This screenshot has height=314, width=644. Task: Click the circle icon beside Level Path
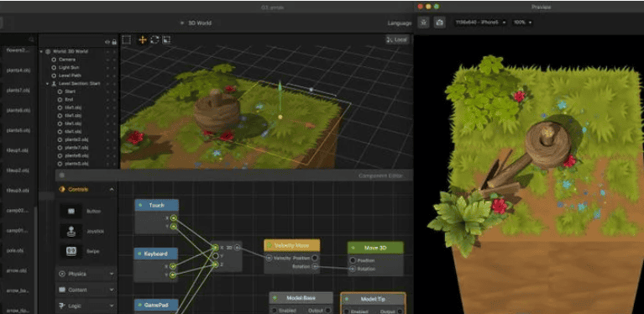tap(54, 76)
